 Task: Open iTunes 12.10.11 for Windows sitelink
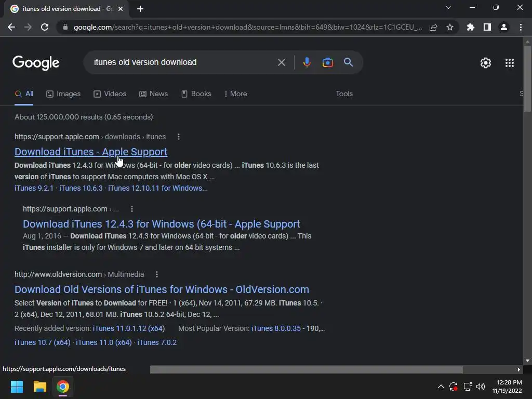pos(158,188)
